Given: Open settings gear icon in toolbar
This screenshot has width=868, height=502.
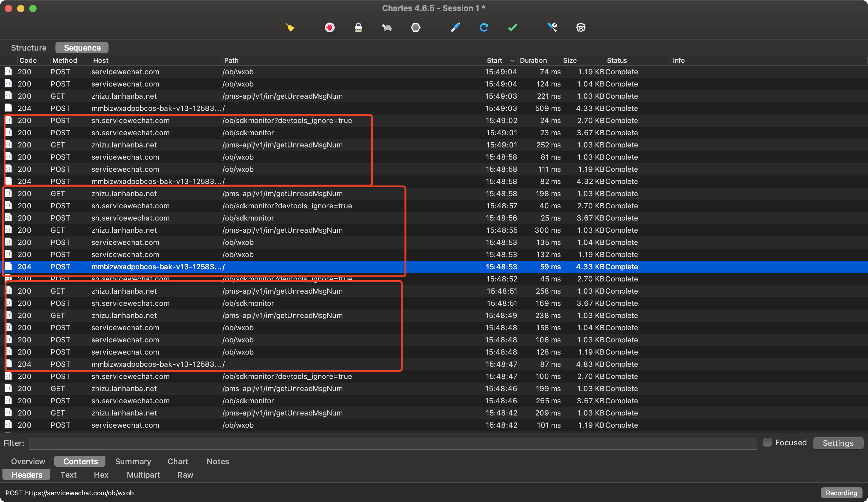Looking at the screenshot, I should coord(581,27).
